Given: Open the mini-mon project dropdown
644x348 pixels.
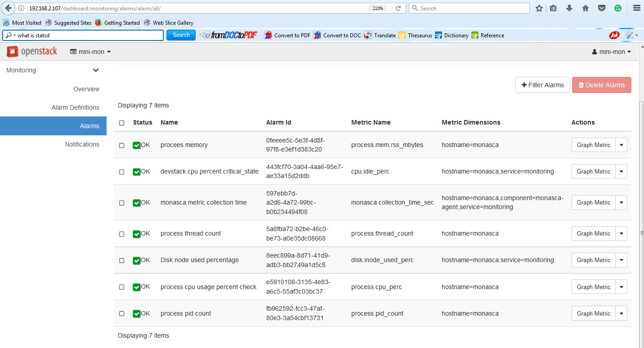Looking at the screenshot, I should pos(90,52).
